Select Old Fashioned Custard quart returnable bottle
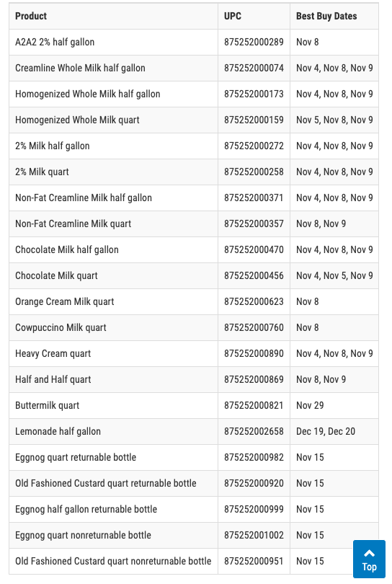The width and height of the screenshot is (392, 584). tap(106, 484)
